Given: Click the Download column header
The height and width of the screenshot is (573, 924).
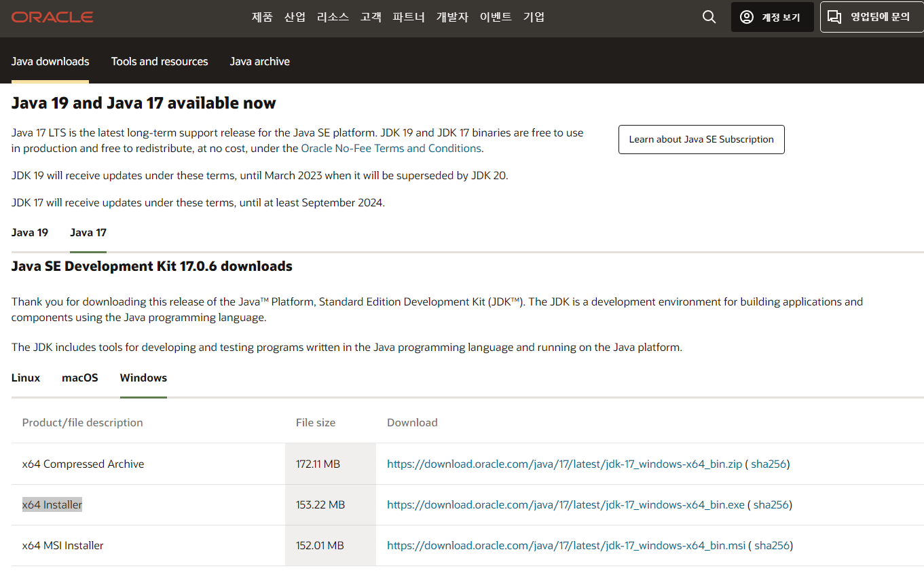Looking at the screenshot, I should pyautogui.click(x=412, y=422).
